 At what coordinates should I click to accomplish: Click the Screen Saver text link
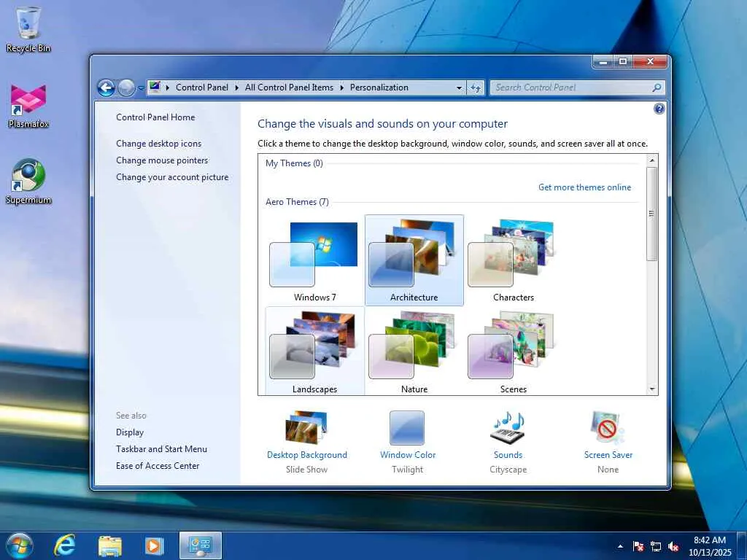point(608,455)
